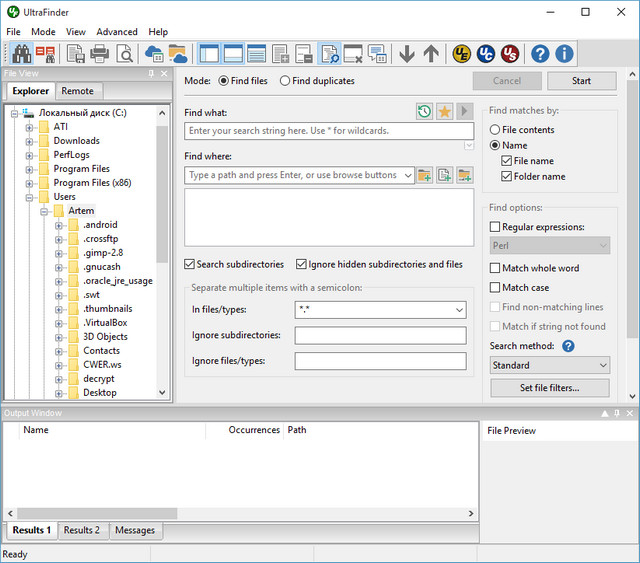The width and height of the screenshot is (640, 563).
Task: Enable the Regular expressions checkbox
Action: pos(496,228)
